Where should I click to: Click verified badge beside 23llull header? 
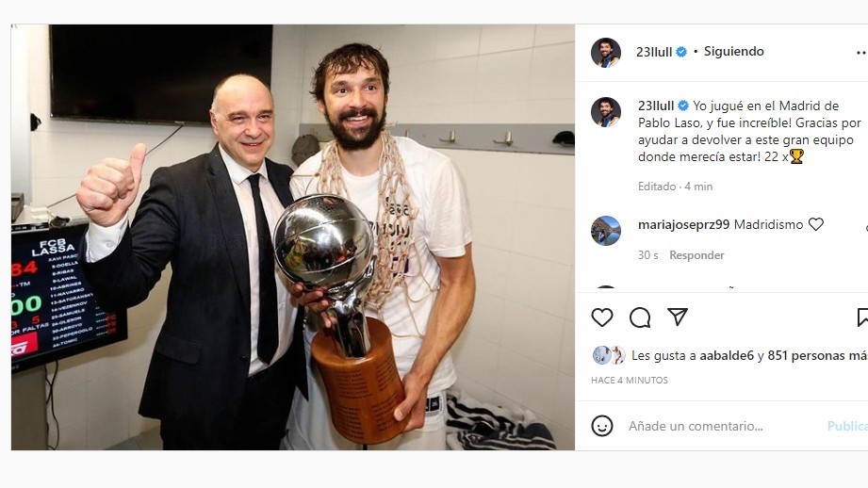tap(681, 52)
